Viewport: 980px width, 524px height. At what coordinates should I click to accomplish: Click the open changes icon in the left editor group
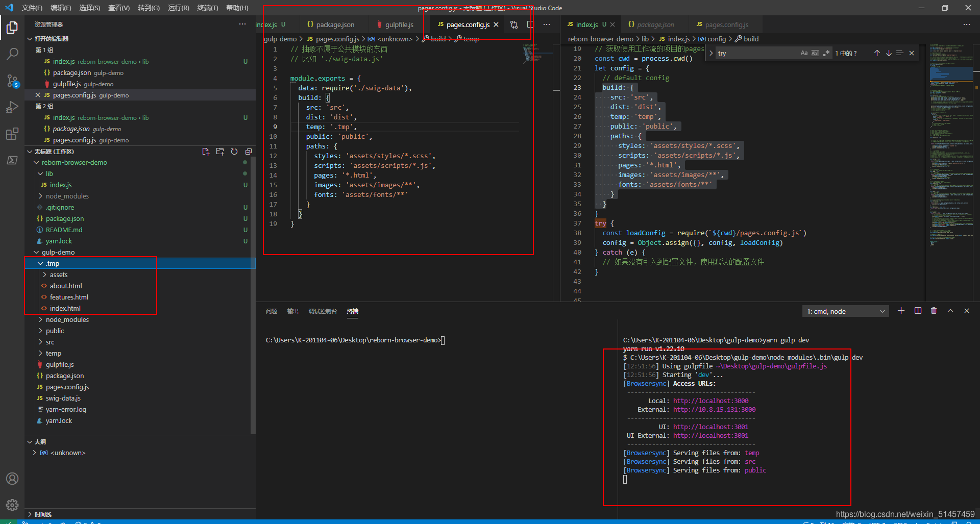[x=514, y=24]
